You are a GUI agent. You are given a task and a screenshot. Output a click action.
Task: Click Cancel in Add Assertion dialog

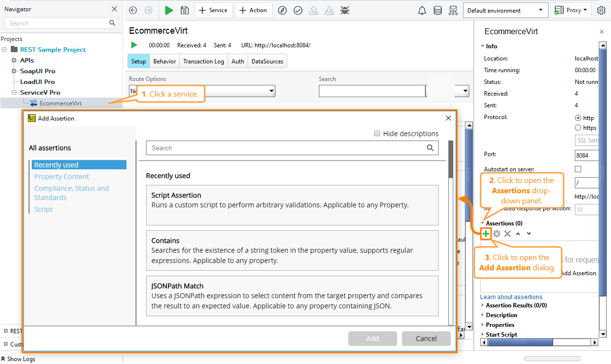pyautogui.click(x=426, y=339)
